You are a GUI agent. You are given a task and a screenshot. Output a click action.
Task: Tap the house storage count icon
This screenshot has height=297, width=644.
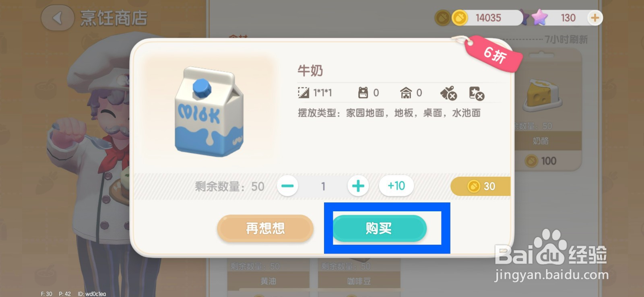pyautogui.click(x=406, y=93)
